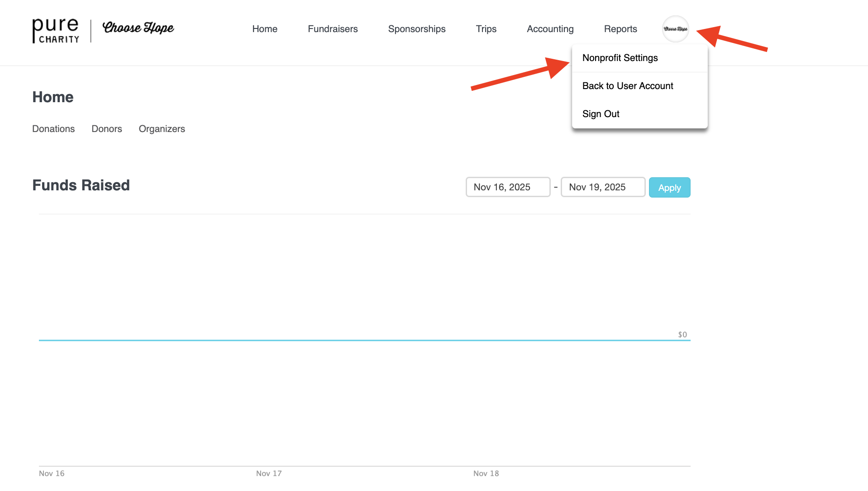Viewport: 868px width, 491px height.
Task: Click the Nov 16, 2025 start date field
Action: click(x=508, y=187)
